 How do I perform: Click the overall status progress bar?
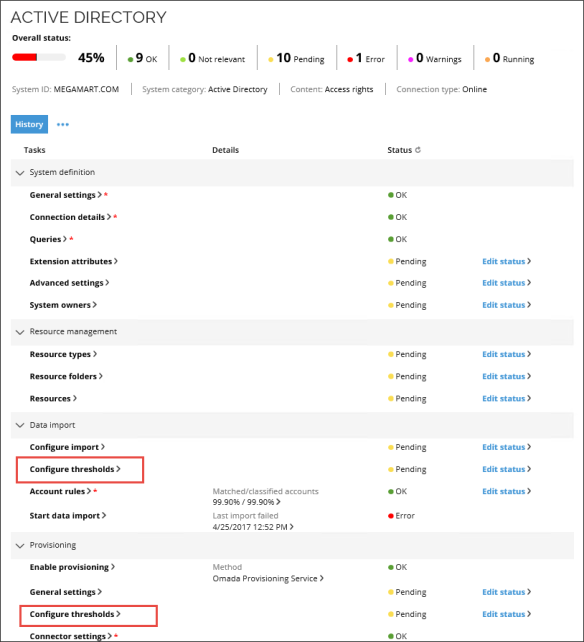39,57
